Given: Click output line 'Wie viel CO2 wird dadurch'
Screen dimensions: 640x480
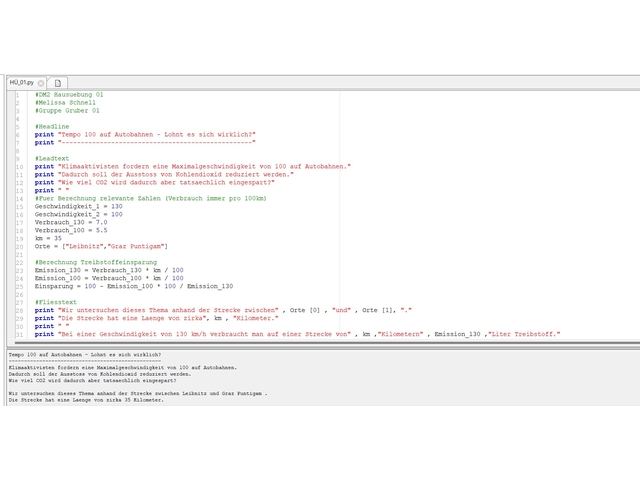Looking at the screenshot, I should click(93, 380).
